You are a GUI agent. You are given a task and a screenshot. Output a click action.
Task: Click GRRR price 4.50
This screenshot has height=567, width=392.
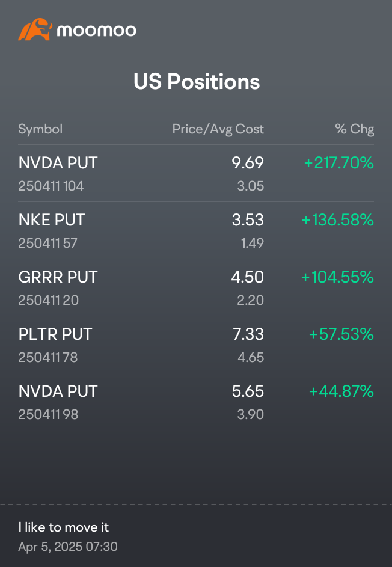248,277
